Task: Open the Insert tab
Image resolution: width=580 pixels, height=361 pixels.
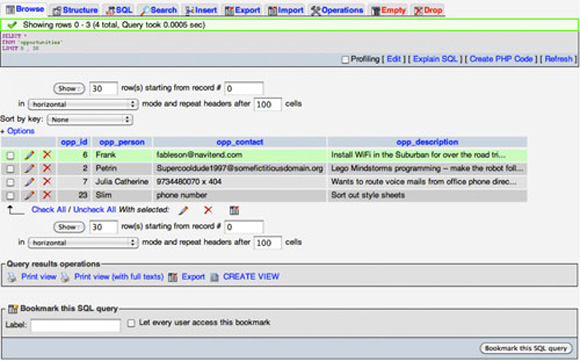Action: pyautogui.click(x=201, y=10)
